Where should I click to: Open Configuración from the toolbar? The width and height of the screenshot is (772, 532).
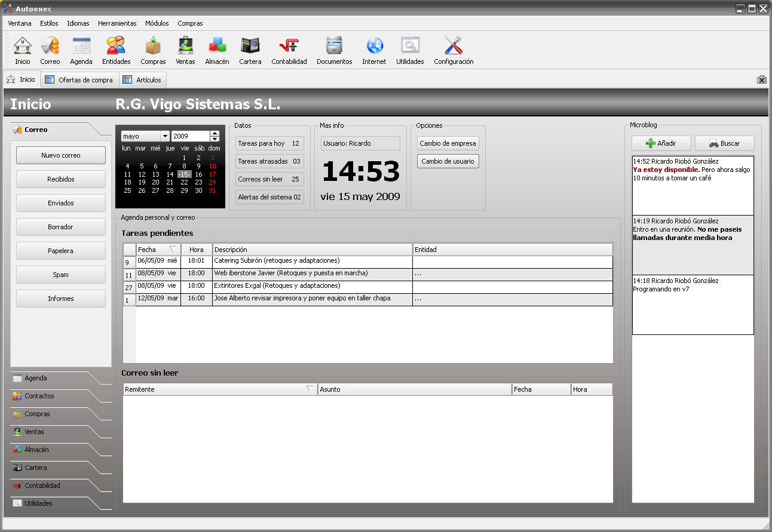tap(454, 50)
